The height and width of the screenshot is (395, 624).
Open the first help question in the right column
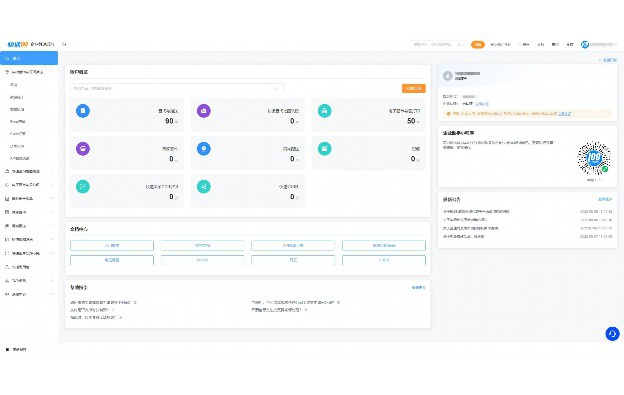coord(296,302)
